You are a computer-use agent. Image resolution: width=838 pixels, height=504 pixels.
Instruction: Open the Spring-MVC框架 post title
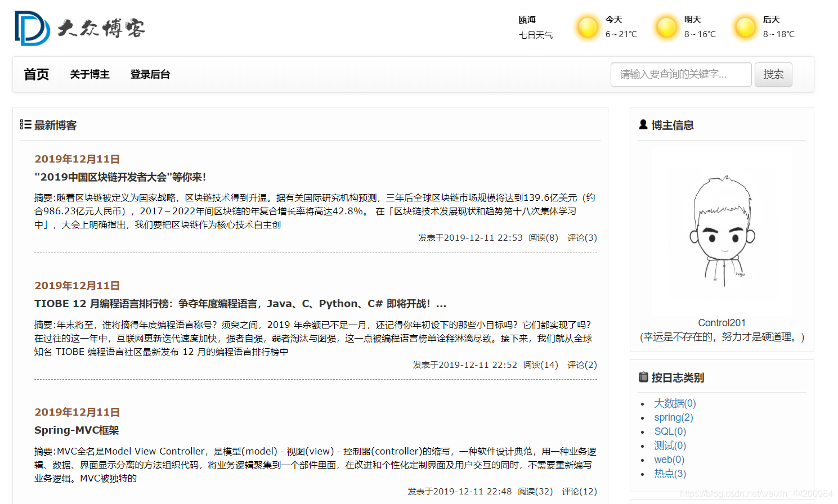pos(77,430)
